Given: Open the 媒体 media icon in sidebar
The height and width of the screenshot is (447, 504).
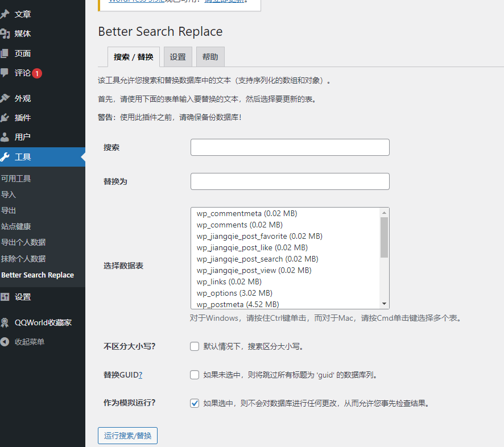Looking at the screenshot, I should click(5, 34).
